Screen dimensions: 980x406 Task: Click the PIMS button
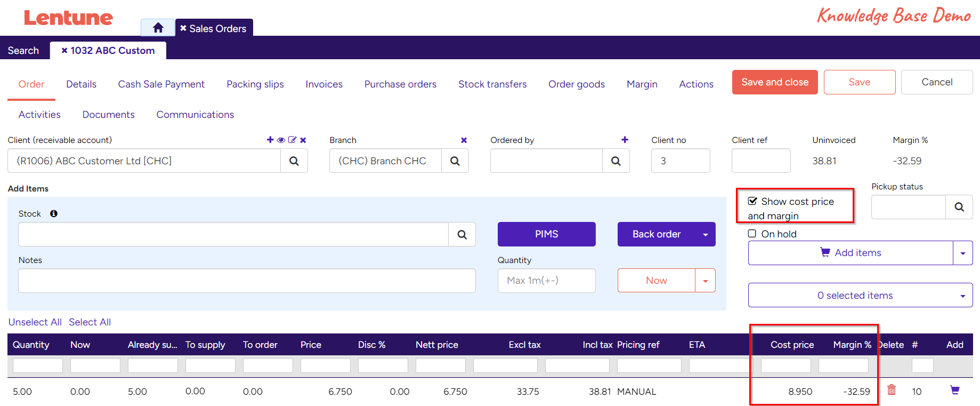(547, 234)
